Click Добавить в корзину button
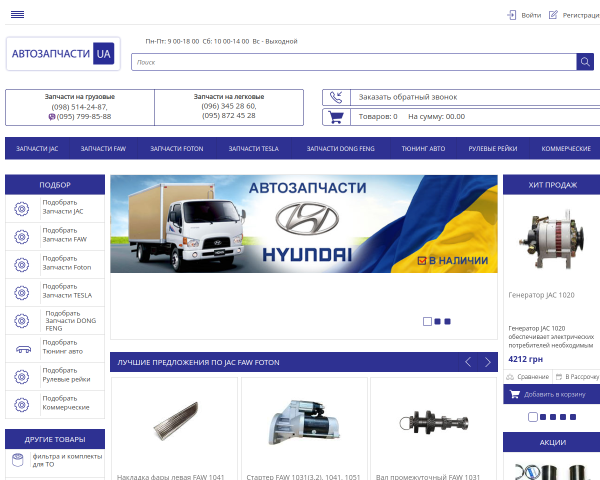The image size is (600, 480). pos(551,394)
